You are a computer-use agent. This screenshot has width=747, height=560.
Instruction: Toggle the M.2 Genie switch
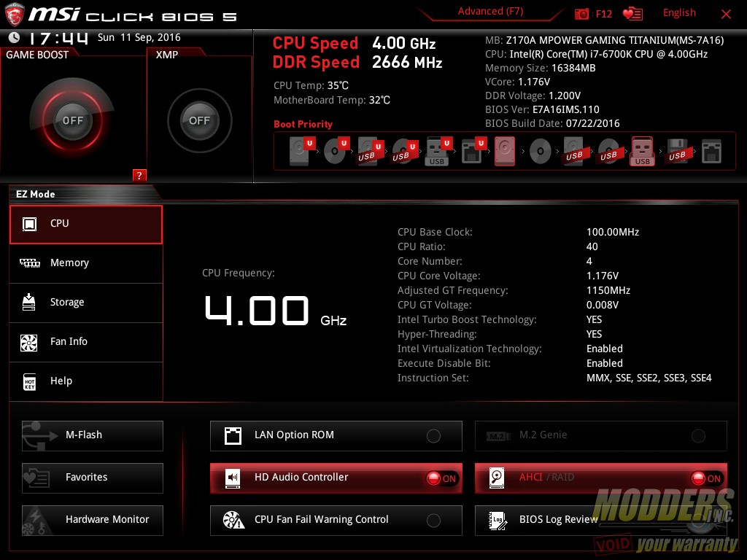(698, 436)
